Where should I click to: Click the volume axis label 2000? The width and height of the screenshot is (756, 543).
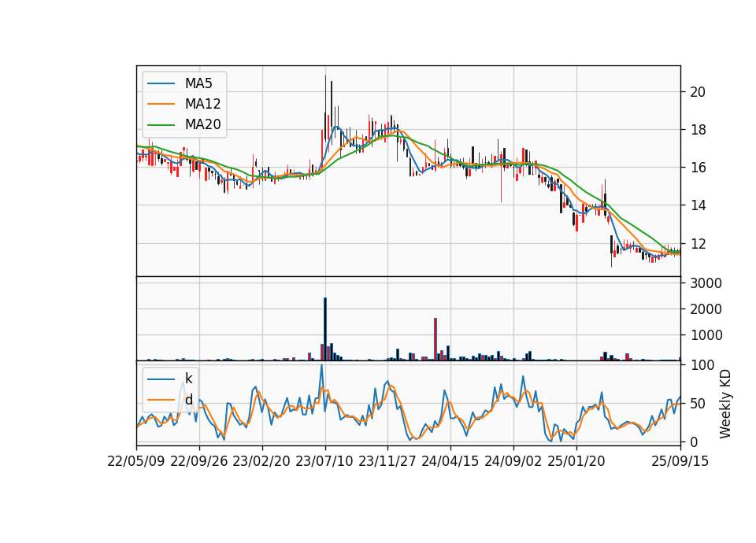[706, 309]
